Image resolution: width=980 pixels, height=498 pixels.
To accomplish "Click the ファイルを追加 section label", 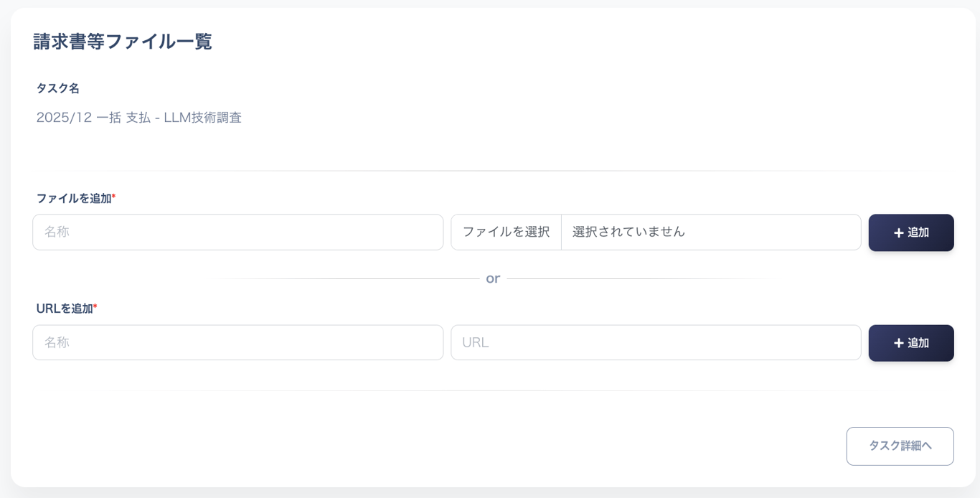I will click(73, 198).
